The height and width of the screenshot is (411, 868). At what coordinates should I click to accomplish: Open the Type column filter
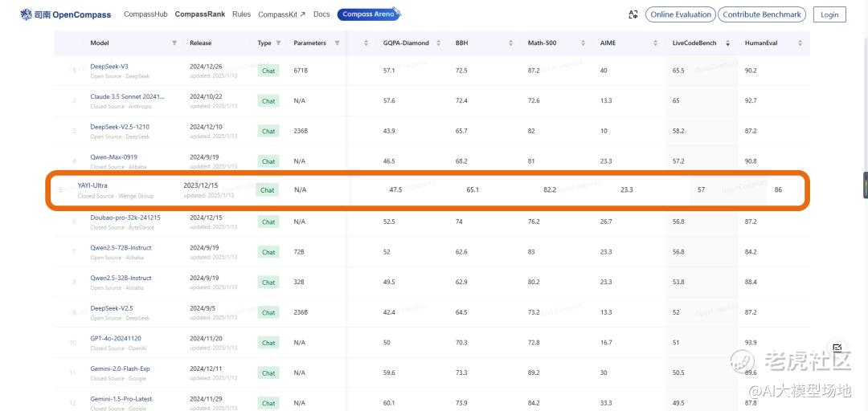278,43
